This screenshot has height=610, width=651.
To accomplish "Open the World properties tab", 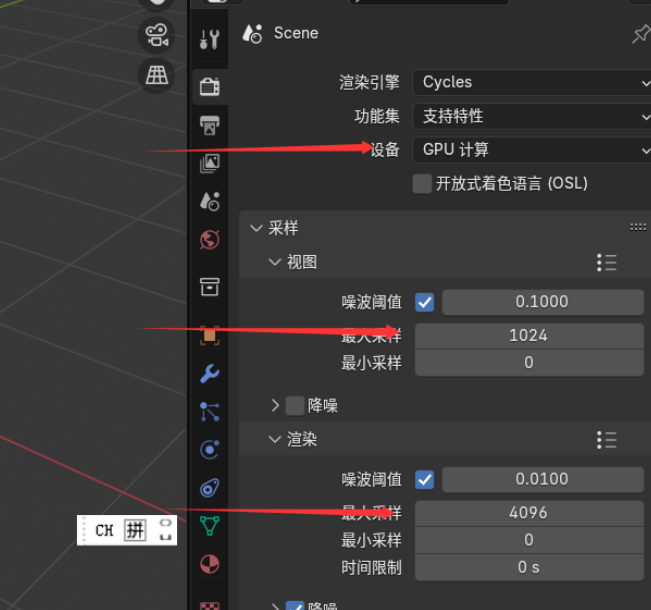I will (x=210, y=240).
